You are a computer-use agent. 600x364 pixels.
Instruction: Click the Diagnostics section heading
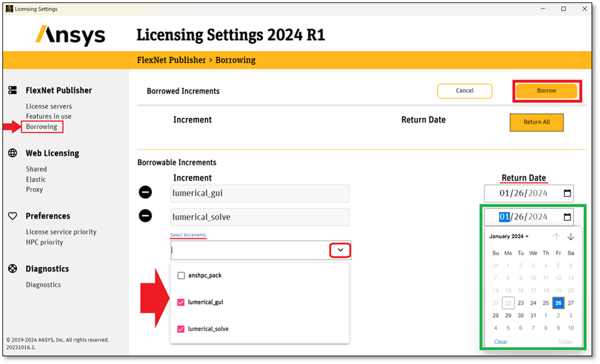click(47, 269)
